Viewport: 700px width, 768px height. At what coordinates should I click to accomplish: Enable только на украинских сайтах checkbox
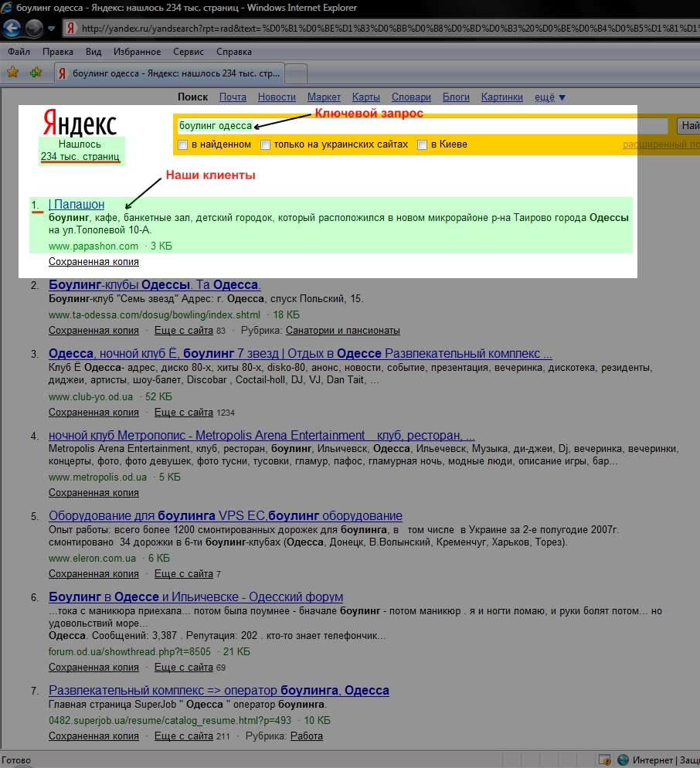(266, 145)
